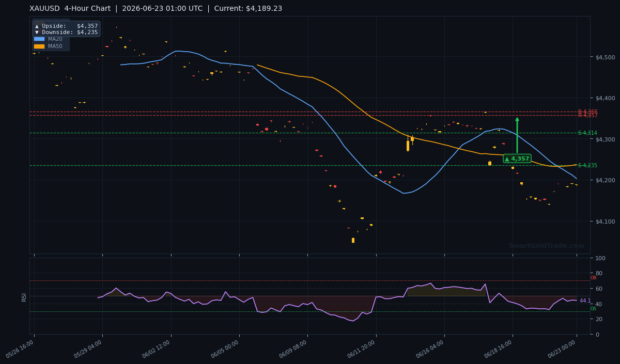Image resolution: width=620 pixels, height=364 pixels.
Task: Click the RSI current value 44.1
Action: 585,300
